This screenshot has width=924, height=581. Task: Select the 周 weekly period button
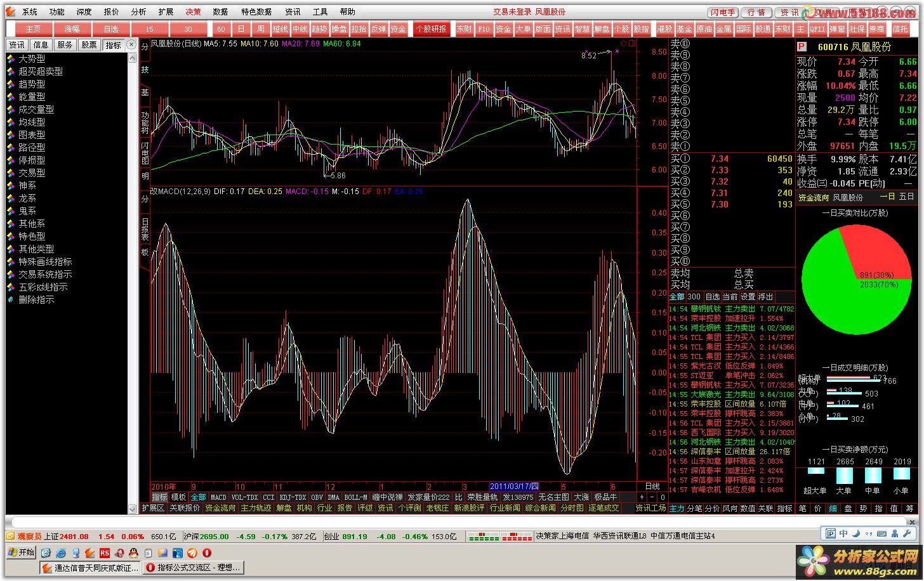coord(261,29)
